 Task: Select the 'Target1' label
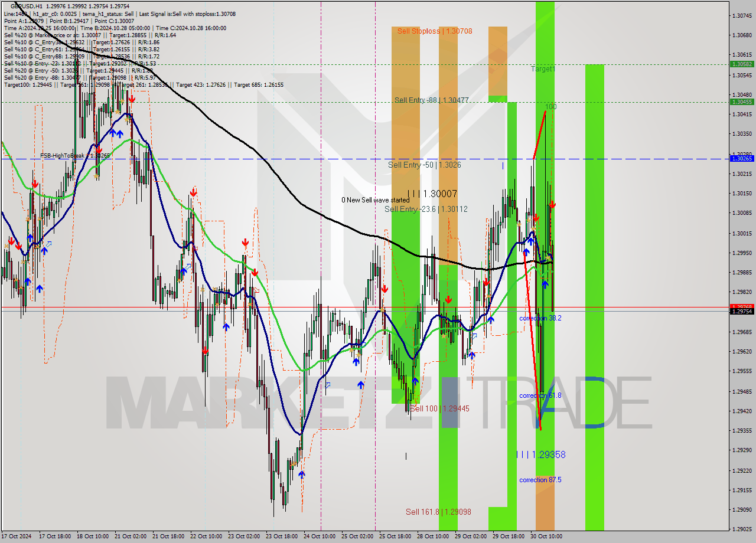point(543,69)
